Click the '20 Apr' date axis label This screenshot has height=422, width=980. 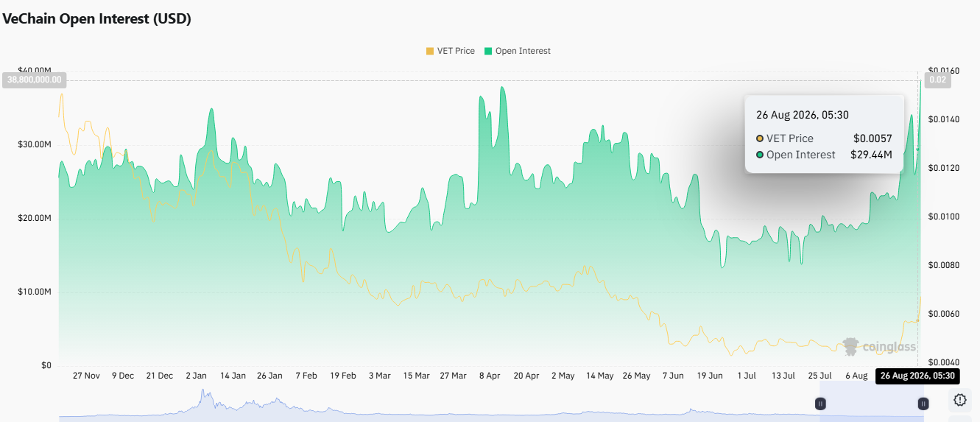pyautogui.click(x=526, y=376)
